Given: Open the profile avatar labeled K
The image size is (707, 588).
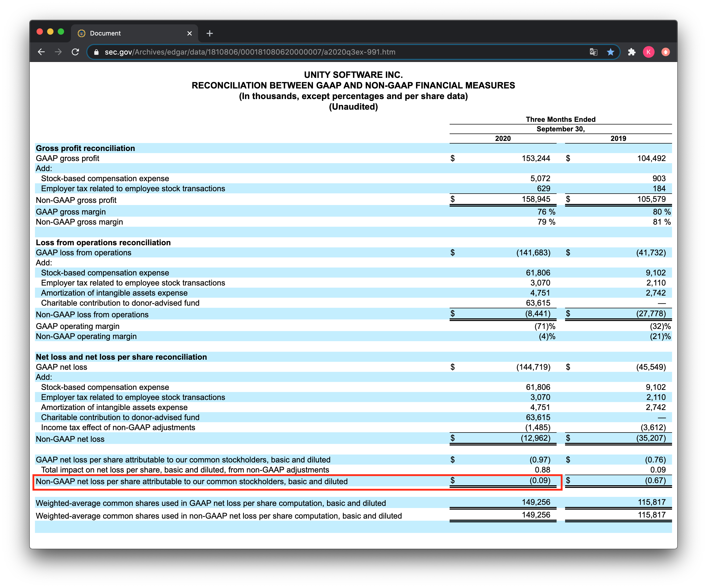Looking at the screenshot, I should click(648, 52).
